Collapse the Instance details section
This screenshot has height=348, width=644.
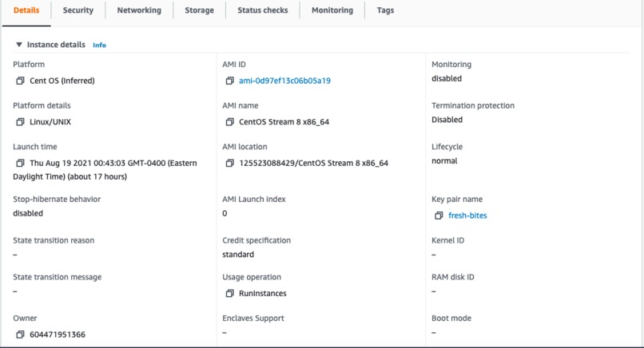[x=19, y=45]
